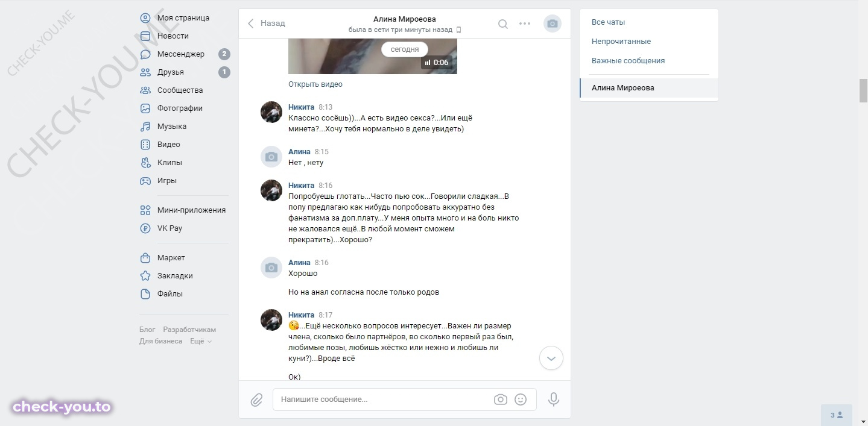Open the Мессенджер chat bubble icon
Screen dimensions: 868x426
[x=145, y=54]
